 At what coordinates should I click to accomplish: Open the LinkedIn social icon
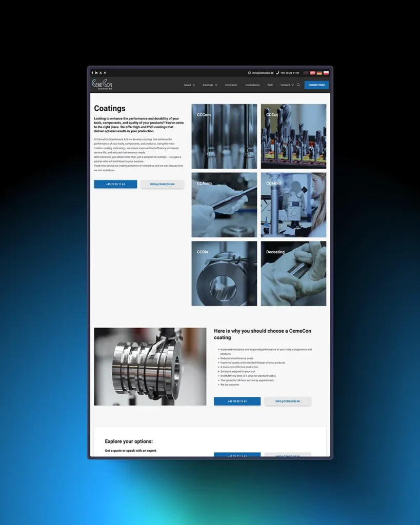pos(96,73)
